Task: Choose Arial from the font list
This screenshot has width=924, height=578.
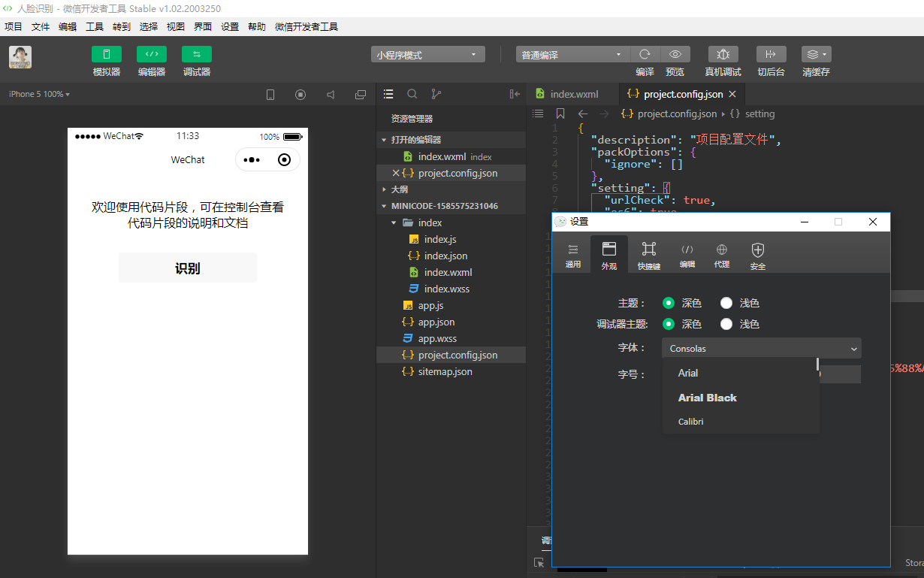Action: pyautogui.click(x=688, y=373)
